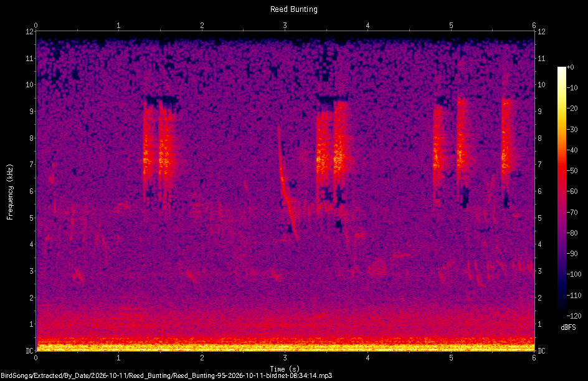This screenshot has width=588, height=381.
Task: Click the "-120" label on the dBFS scale
Action: pos(574,316)
